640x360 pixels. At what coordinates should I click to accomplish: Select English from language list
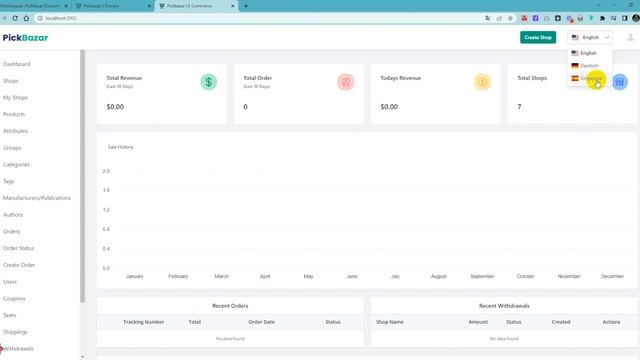pyautogui.click(x=589, y=53)
